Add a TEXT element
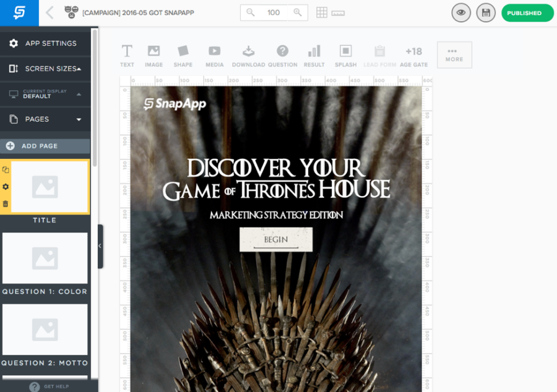The image size is (557, 392). [x=127, y=56]
